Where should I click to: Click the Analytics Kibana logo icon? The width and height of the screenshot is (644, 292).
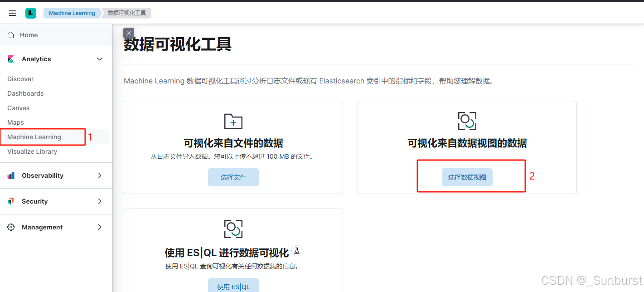coord(11,59)
